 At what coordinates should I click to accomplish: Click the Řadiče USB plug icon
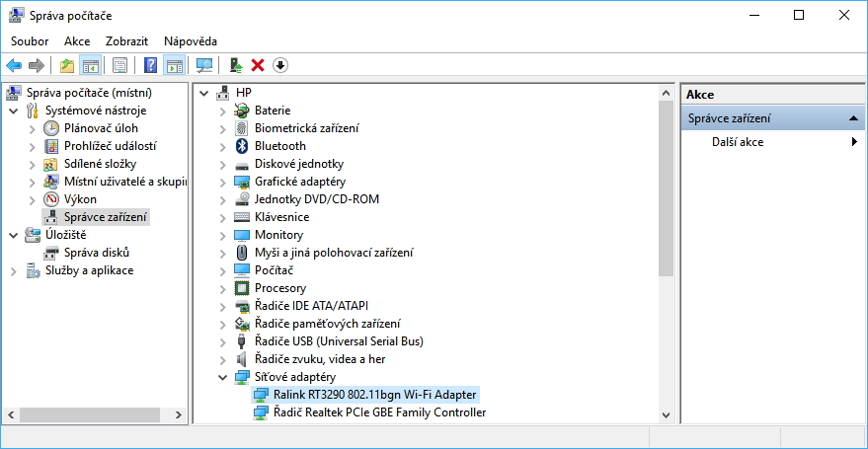(x=242, y=341)
